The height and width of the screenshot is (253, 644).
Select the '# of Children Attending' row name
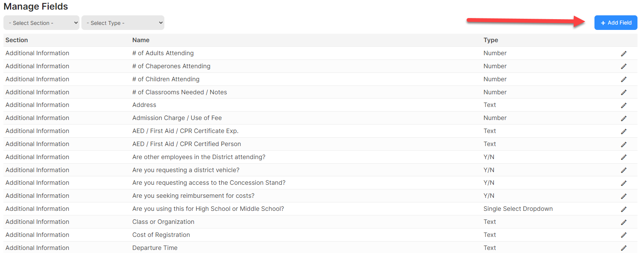coord(166,79)
